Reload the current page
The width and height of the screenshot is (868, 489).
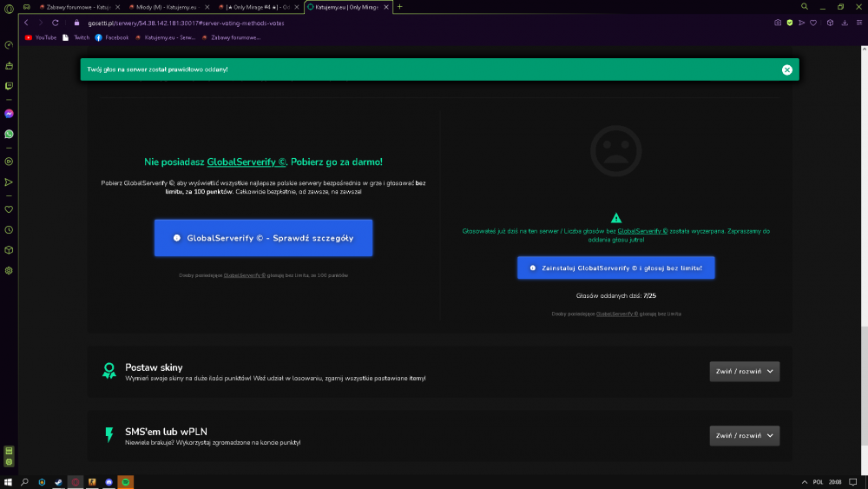[x=56, y=23]
